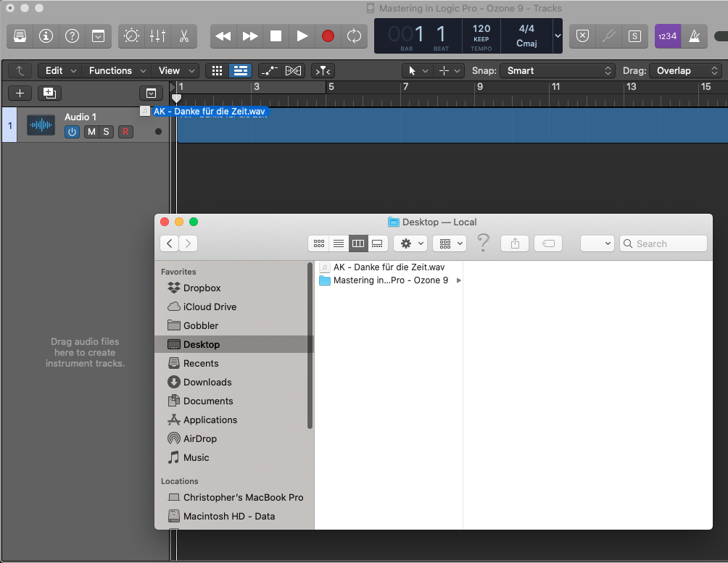
Task: Go forward in Finder window
Action: coord(188,243)
